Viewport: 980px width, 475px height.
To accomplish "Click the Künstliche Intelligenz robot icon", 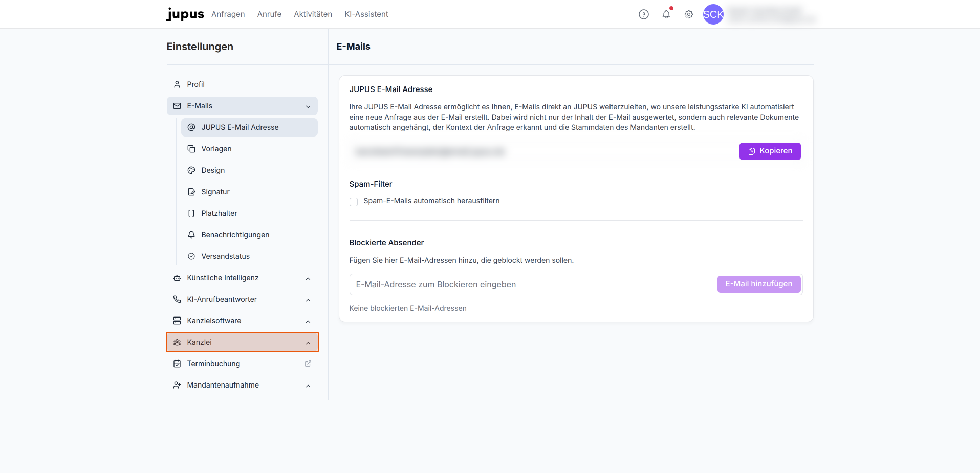I will coord(177,278).
